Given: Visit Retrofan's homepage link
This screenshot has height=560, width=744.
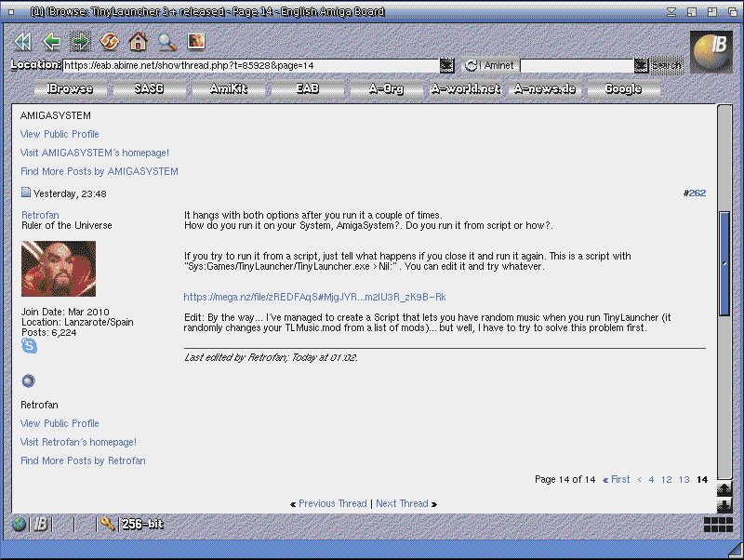Looking at the screenshot, I should (78, 442).
